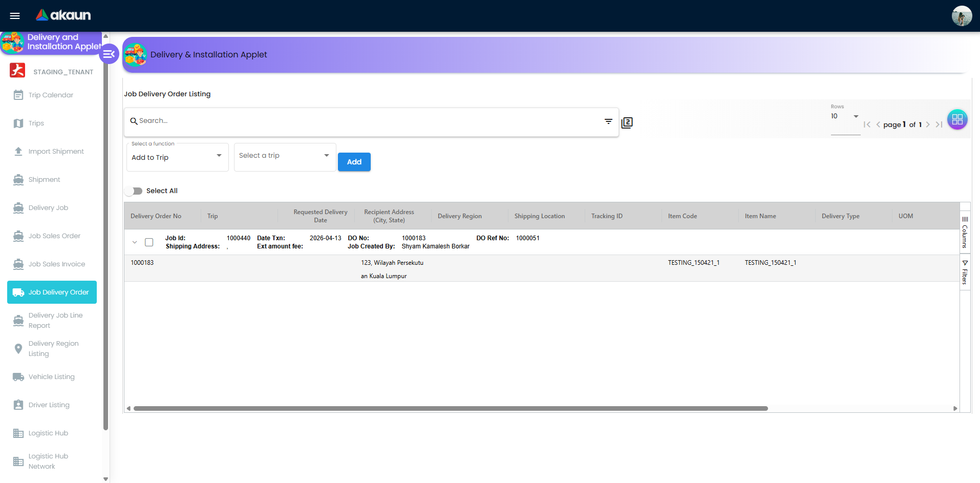Go to the next page with the arrow icon
The height and width of the screenshot is (483, 980).
[x=928, y=124]
